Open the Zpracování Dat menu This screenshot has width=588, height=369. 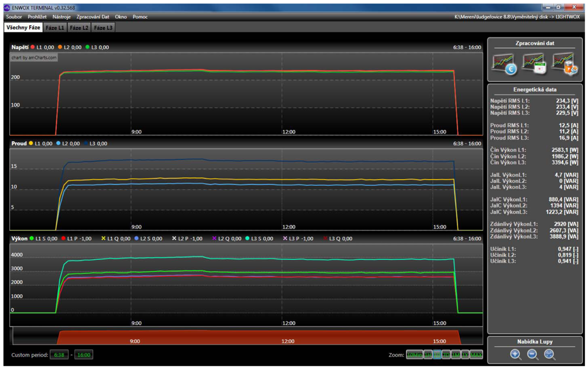tap(93, 17)
